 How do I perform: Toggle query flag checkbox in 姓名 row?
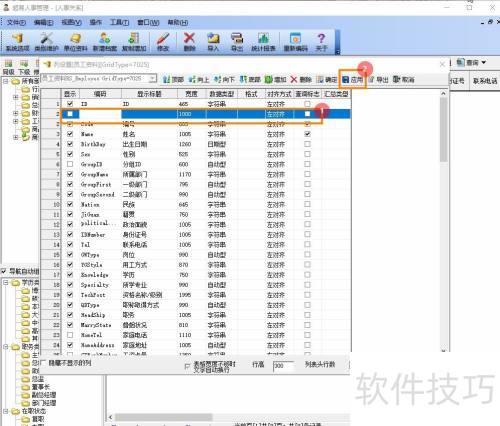pyautogui.click(x=307, y=134)
